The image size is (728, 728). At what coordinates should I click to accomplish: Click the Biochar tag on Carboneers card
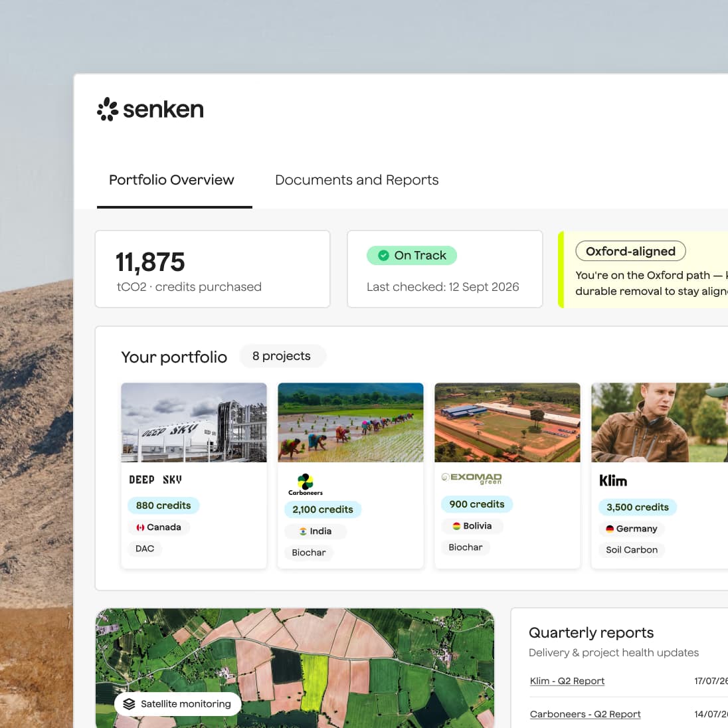[x=309, y=553]
